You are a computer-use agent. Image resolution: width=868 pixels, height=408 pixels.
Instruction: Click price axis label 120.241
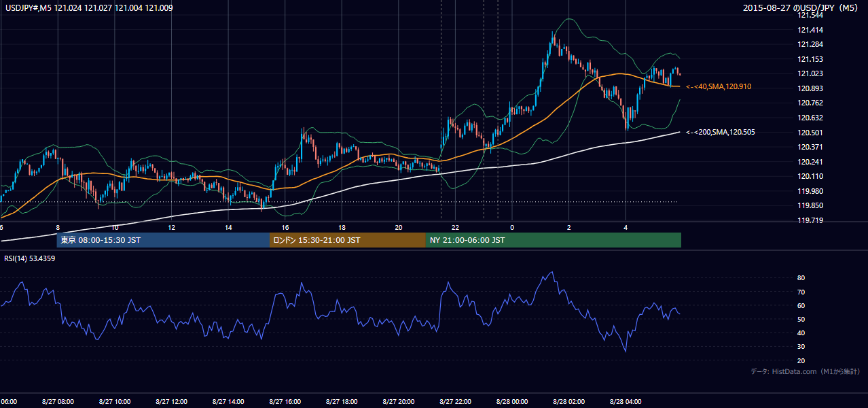810,163
